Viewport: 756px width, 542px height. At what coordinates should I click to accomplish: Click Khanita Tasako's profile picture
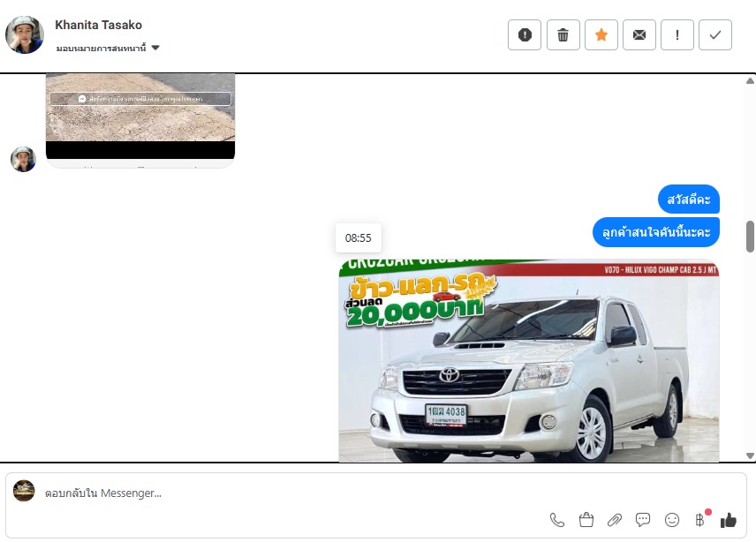pos(25,35)
